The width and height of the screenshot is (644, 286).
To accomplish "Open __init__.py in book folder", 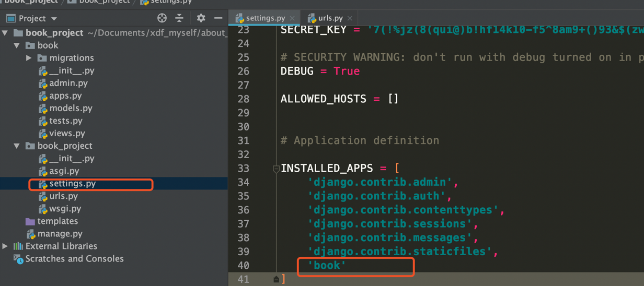I will click(72, 70).
